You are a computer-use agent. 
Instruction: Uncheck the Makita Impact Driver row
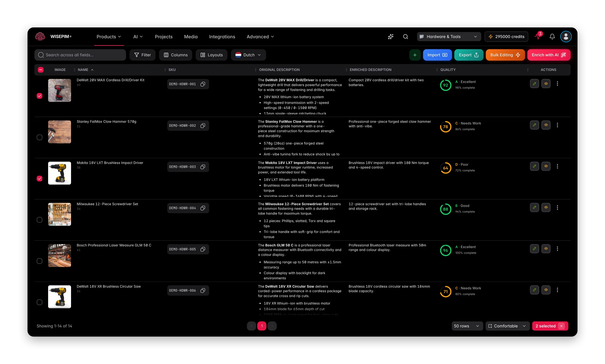(40, 179)
